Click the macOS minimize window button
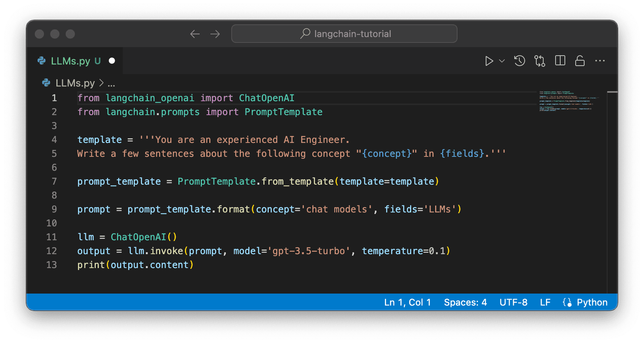The width and height of the screenshot is (644, 343). 55,34
